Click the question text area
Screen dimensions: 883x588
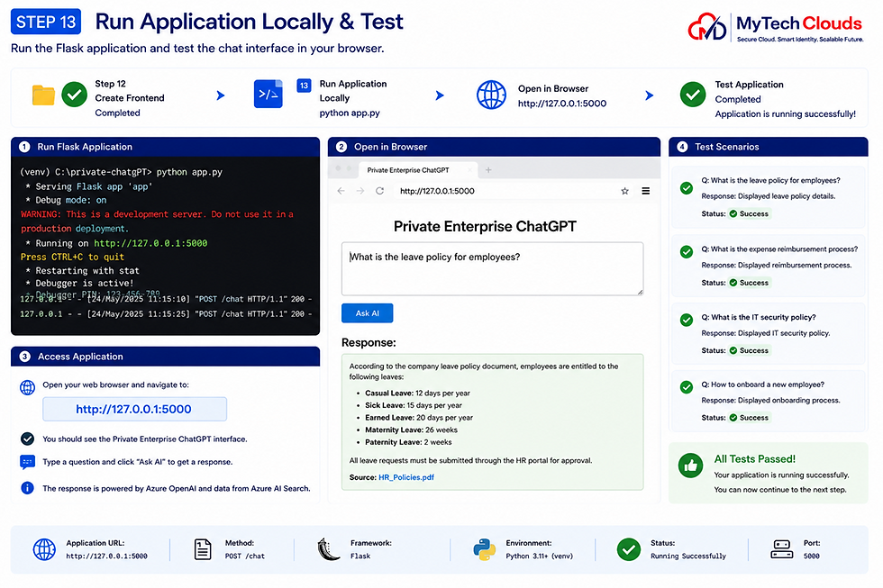pos(492,269)
